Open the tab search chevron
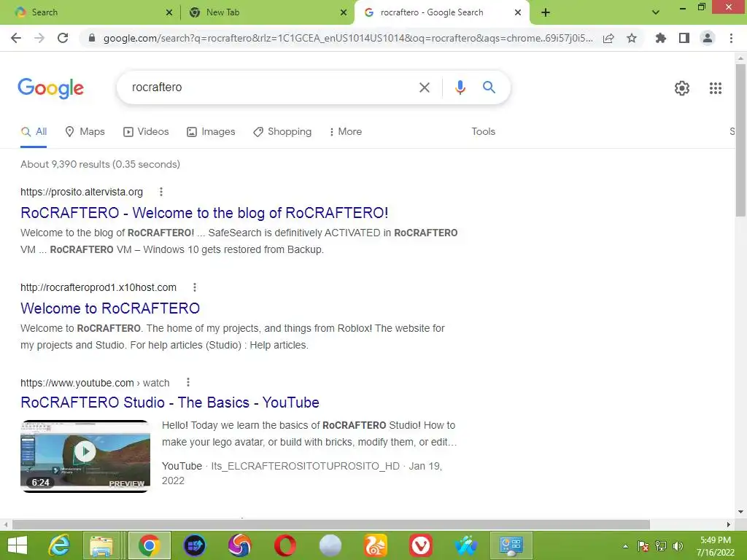747x560 pixels. tap(656, 12)
